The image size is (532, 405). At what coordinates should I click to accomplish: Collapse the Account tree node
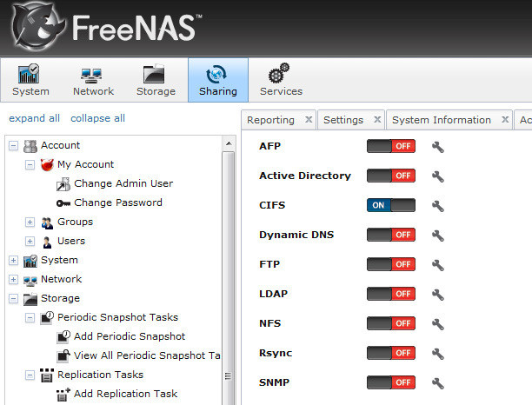click(14, 146)
